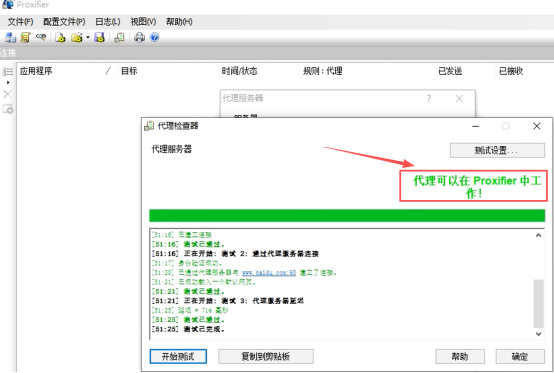Open the 视图(V) menu
This screenshot has height=373, width=554.
coord(143,22)
